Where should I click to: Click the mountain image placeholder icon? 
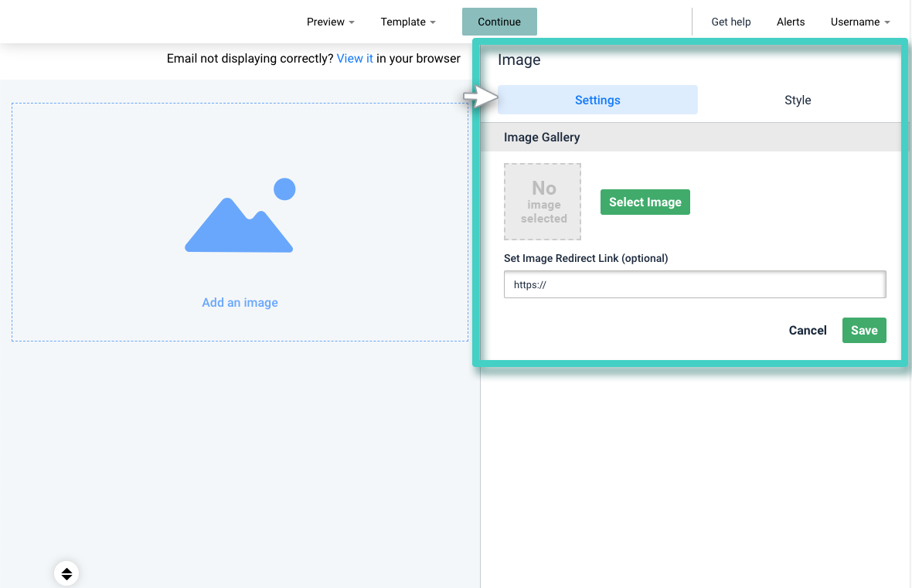tap(240, 216)
